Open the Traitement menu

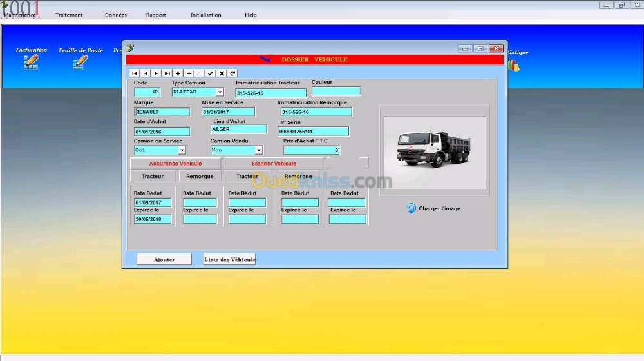69,15
